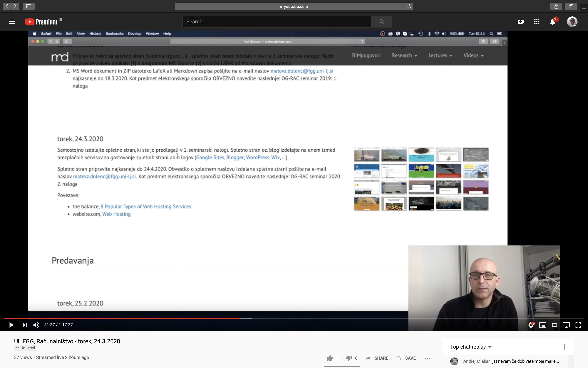Click BIMpogovori in recorded page nav
This screenshot has width=588, height=368.
tap(366, 56)
